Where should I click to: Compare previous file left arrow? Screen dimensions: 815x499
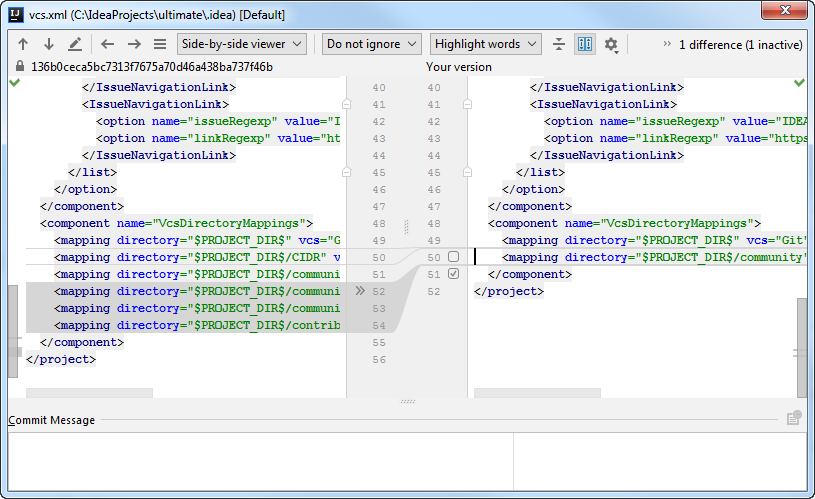coord(108,44)
